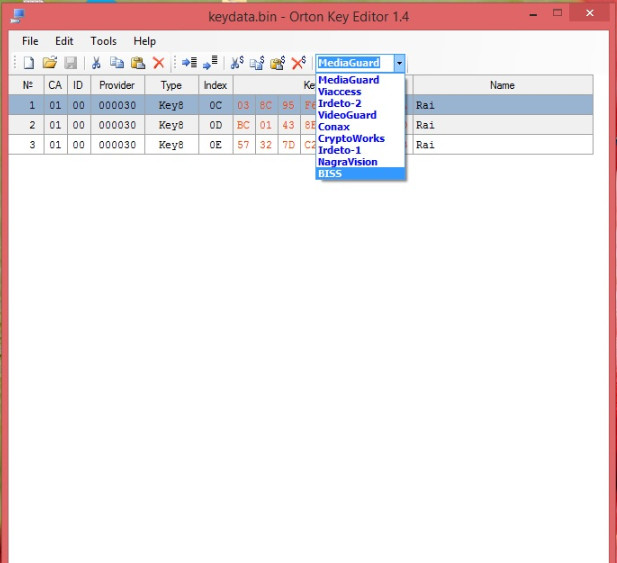Click the № column header

pyautogui.click(x=27, y=85)
